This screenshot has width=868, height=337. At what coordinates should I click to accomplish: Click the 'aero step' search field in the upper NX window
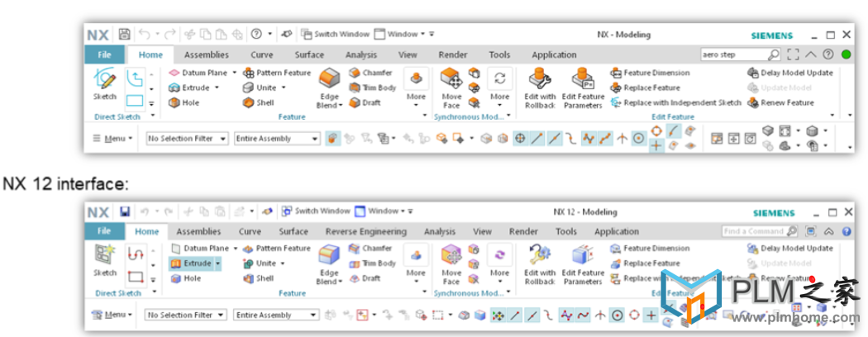click(741, 55)
